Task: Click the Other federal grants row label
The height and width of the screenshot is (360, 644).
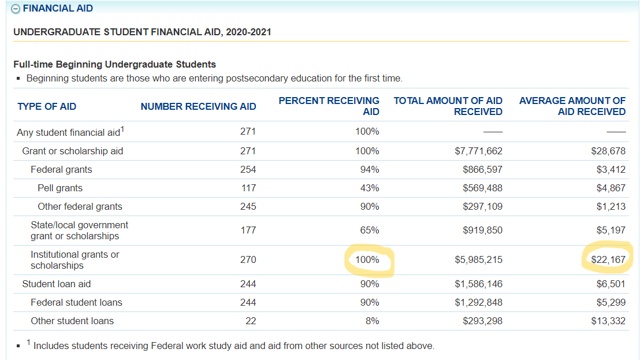Action: pos(80,207)
